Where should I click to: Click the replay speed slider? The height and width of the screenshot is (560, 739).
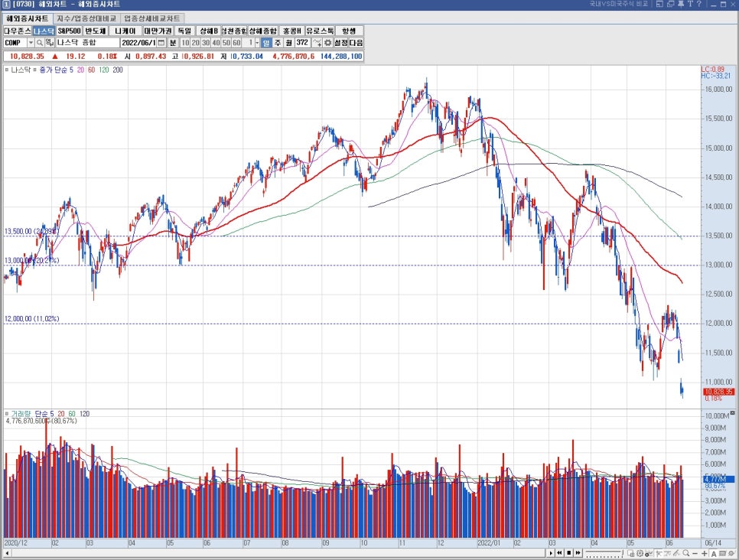[604, 553]
